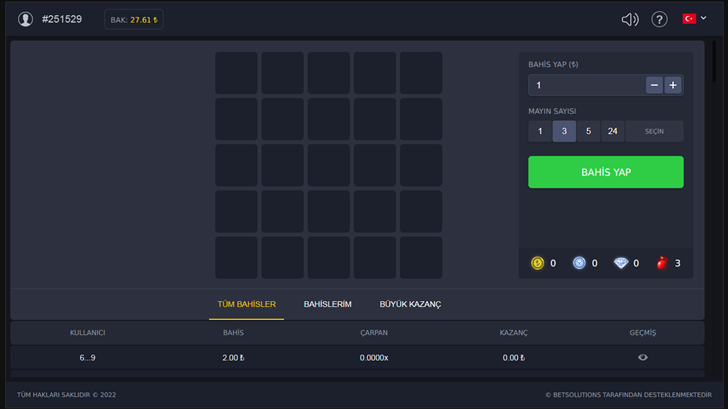Click the ÇARPAN column header

point(374,332)
